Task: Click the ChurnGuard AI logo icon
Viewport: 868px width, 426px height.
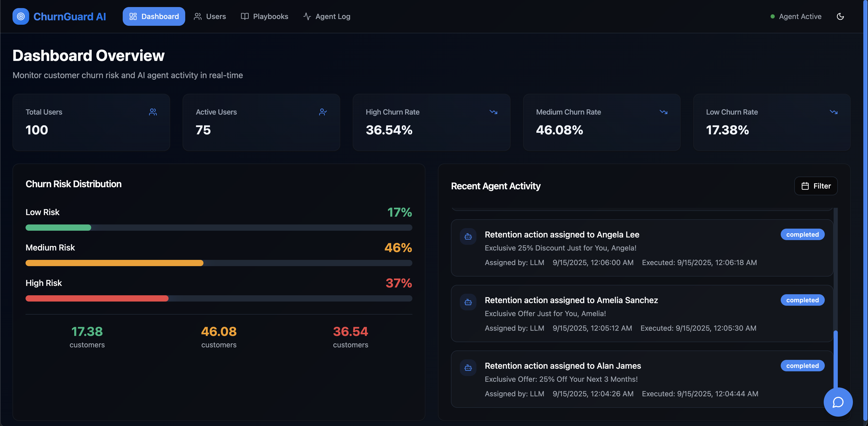Action: coord(21,16)
